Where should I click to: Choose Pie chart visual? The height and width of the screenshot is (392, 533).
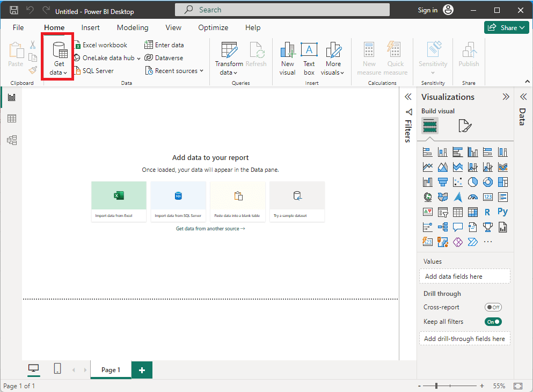coord(472,182)
